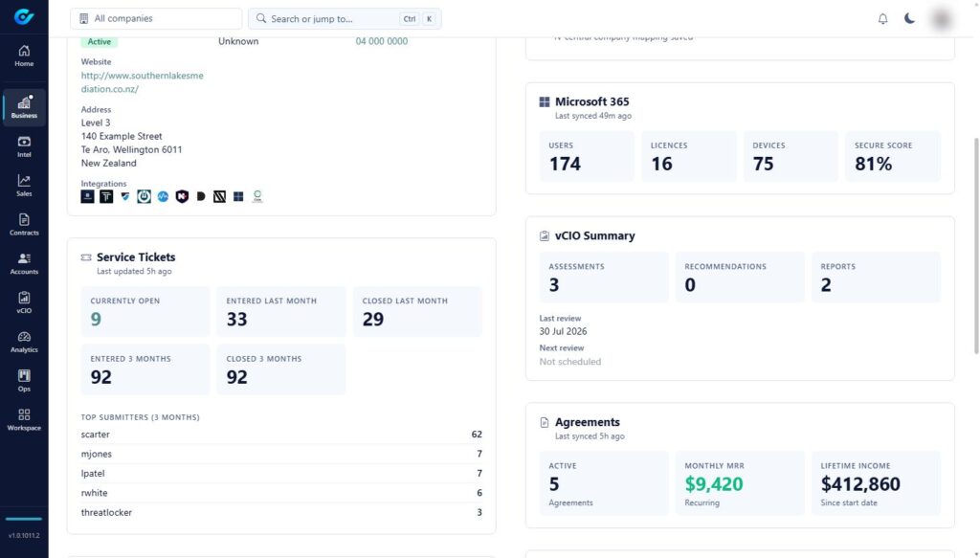980x558 pixels.
Task: Open the Home section in sidebar
Action: (24, 56)
